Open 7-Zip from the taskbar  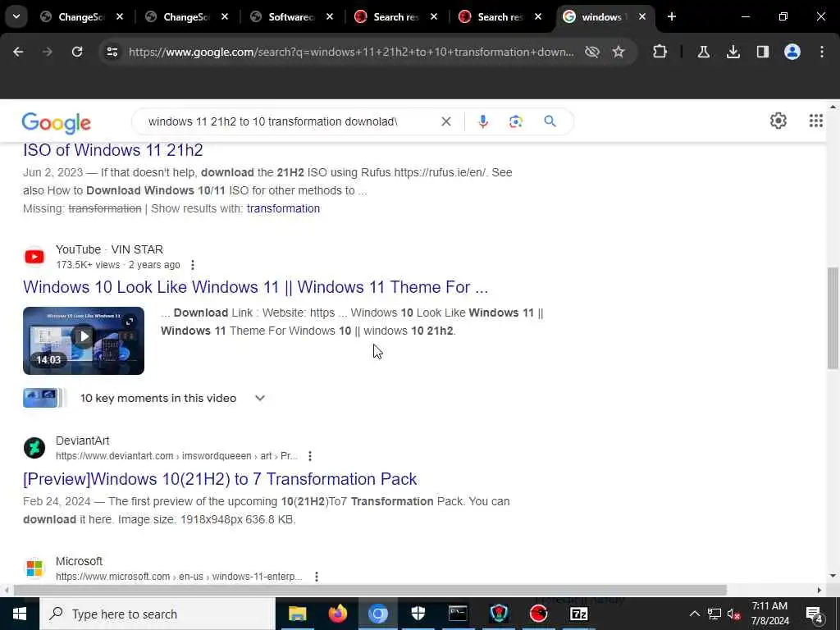tap(579, 614)
